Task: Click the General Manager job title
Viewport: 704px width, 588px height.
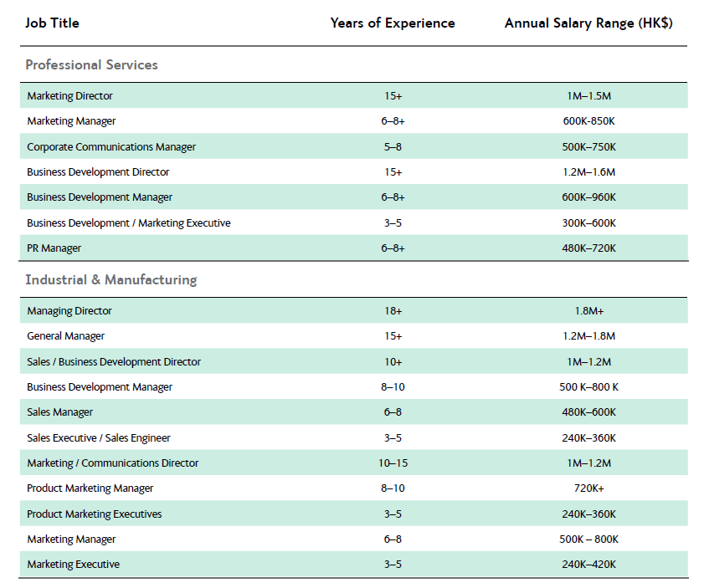Action: [65, 336]
